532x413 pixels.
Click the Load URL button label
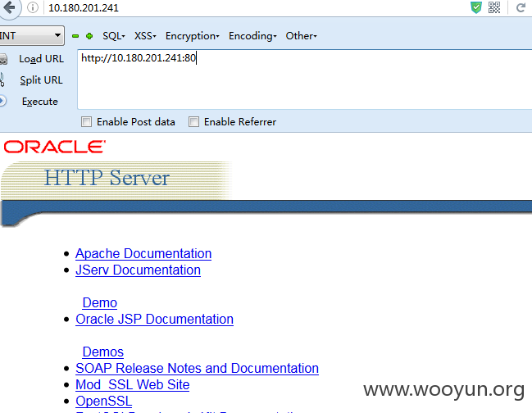41,59
